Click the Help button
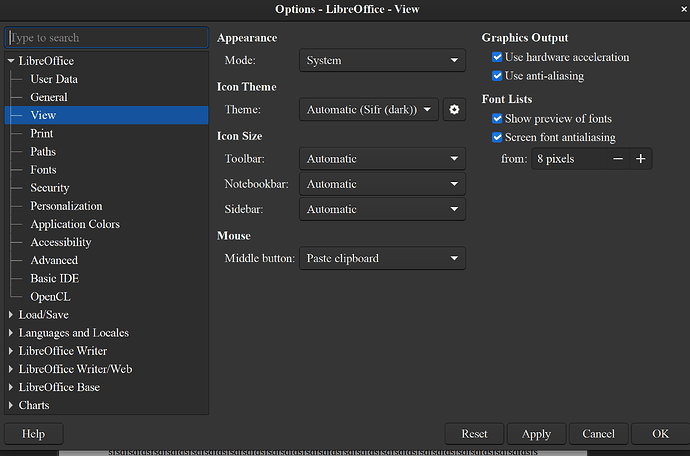The height and width of the screenshot is (456, 690). (34, 434)
